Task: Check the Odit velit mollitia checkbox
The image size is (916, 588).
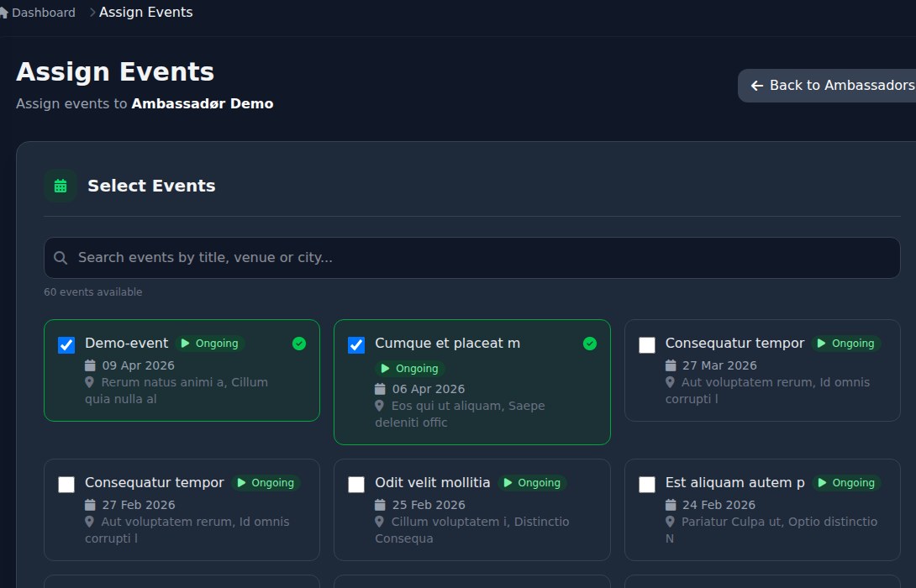Action: tap(356, 485)
